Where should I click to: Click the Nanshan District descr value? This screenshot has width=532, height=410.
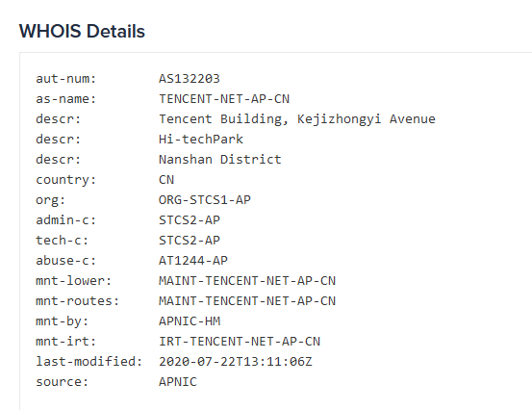coord(220,160)
